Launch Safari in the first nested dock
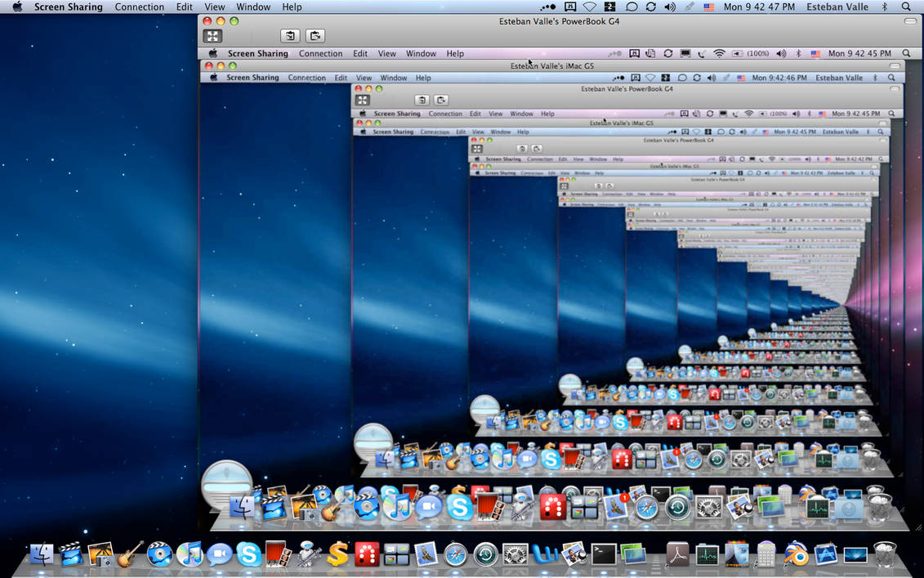Image resolution: width=924 pixels, height=578 pixels. [646, 507]
